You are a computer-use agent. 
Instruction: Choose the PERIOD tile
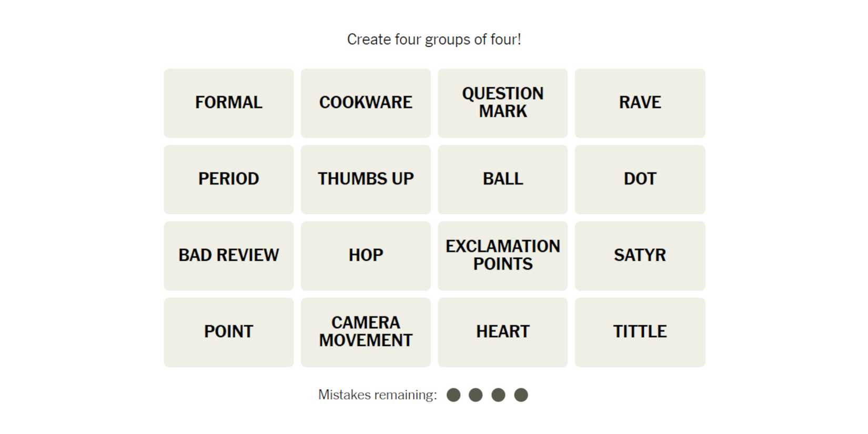(228, 179)
